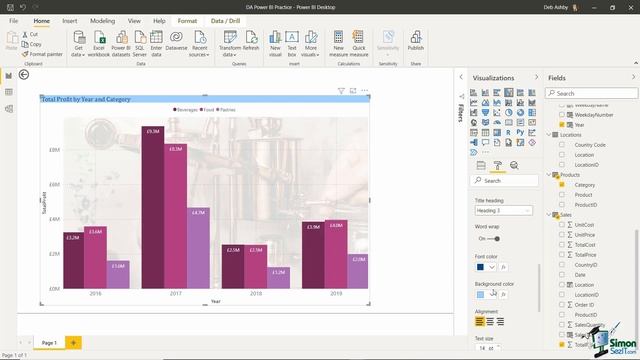
Task: Select the Page 1 tab
Action: (x=49, y=343)
